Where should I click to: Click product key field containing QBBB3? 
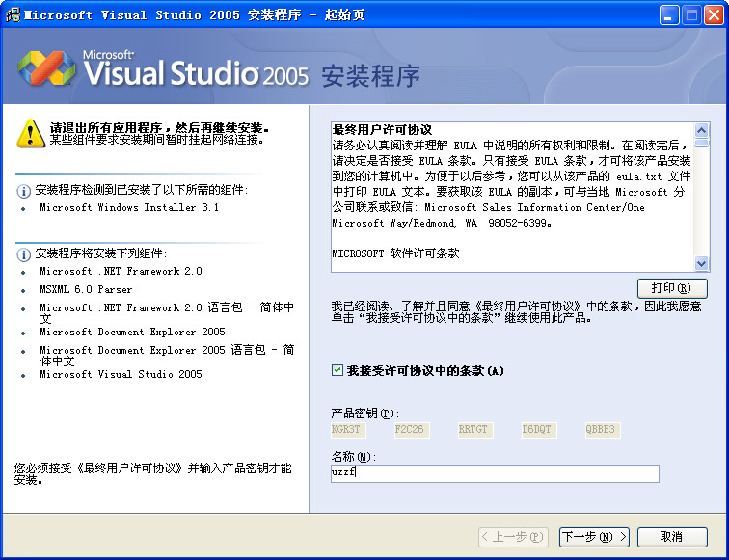tap(603, 430)
